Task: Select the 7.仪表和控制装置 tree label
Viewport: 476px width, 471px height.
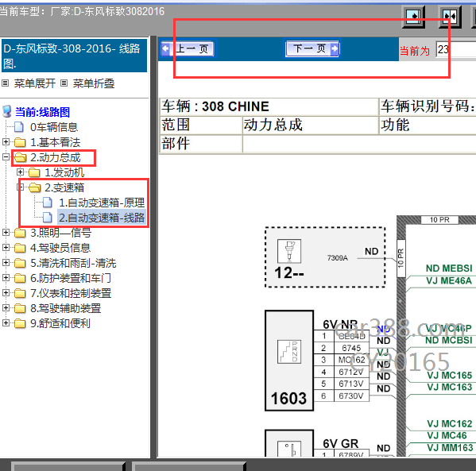Action: (71, 293)
